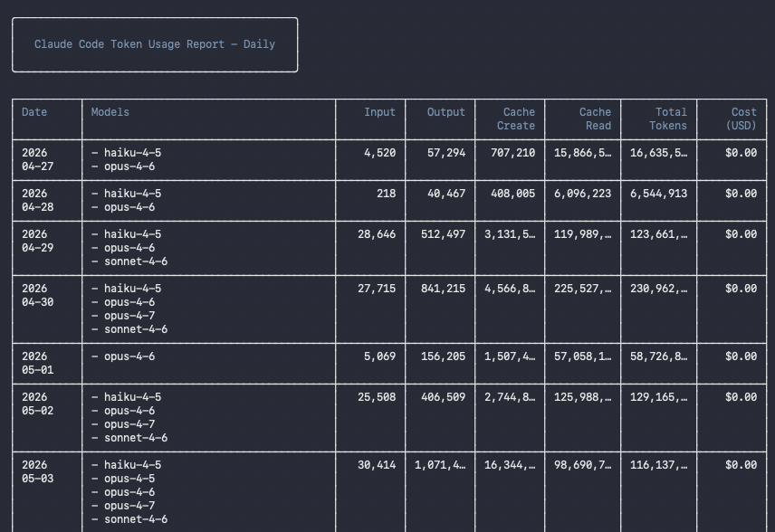The height and width of the screenshot is (532, 775).
Task: Click the truncated cache read value 98,690,7…
Action: (583, 465)
